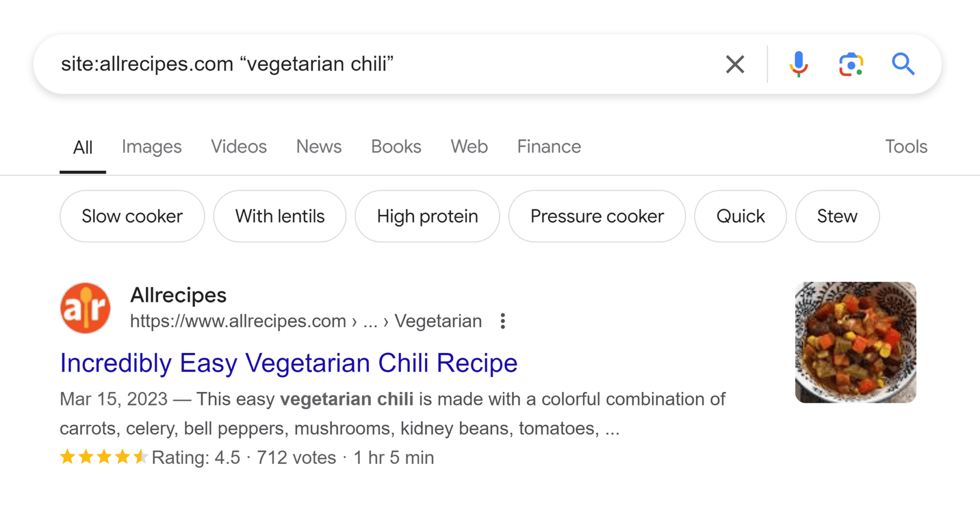
Task: Start a voice search with the microphone icon
Action: point(798,64)
